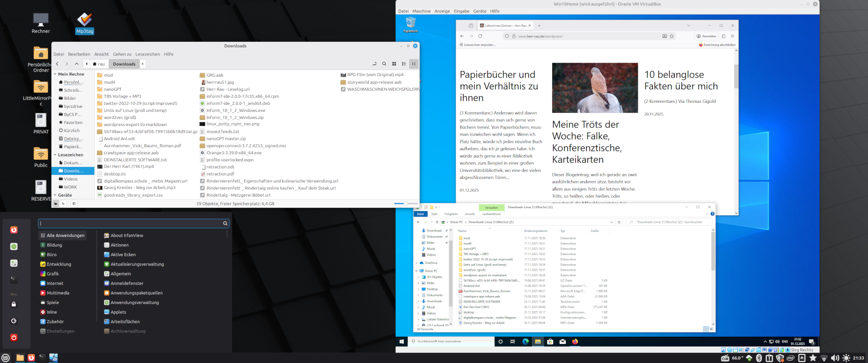The height and width of the screenshot is (363, 868).
Task: Open Terminal from the app menu favorites
Action: pyautogui.click(x=14, y=279)
